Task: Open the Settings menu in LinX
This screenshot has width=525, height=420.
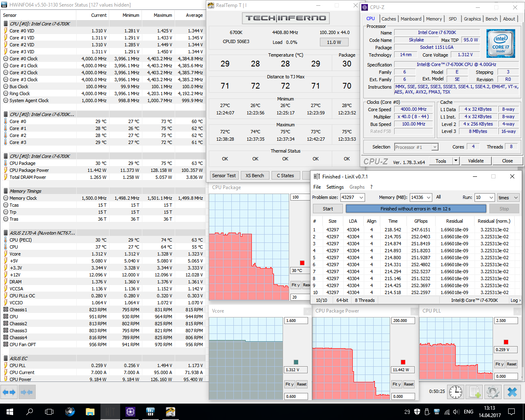Action: (335, 187)
